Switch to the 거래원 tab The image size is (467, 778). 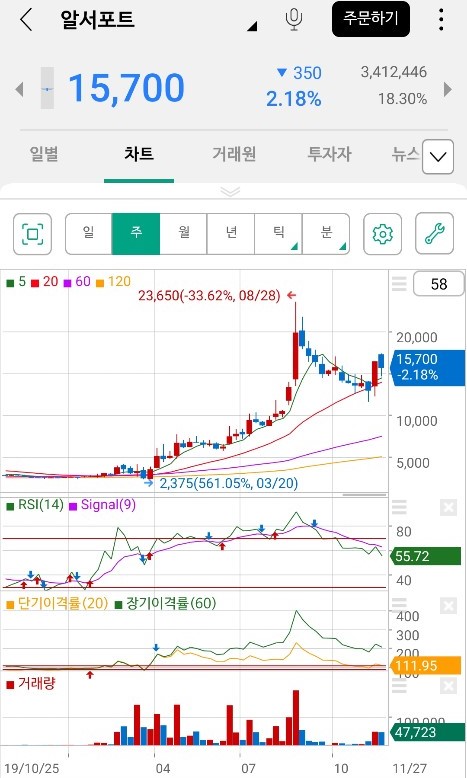234,154
